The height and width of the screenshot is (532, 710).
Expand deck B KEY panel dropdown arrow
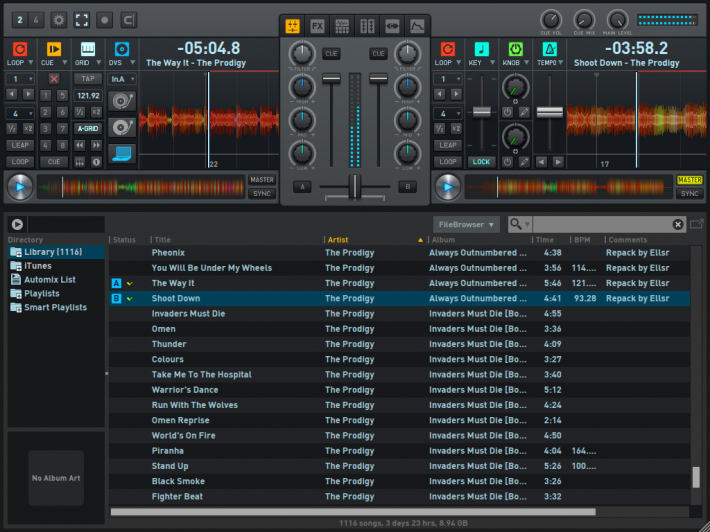tap(493, 62)
